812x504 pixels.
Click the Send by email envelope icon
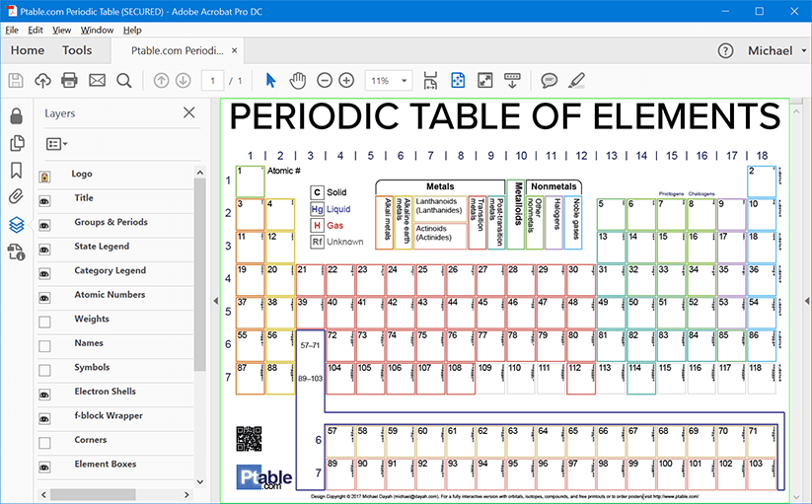97,81
